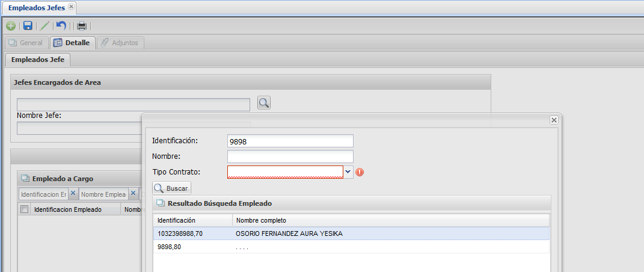644x272 pixels.
Task: Click the green add new record icon
Action: [x=11, y=26]
